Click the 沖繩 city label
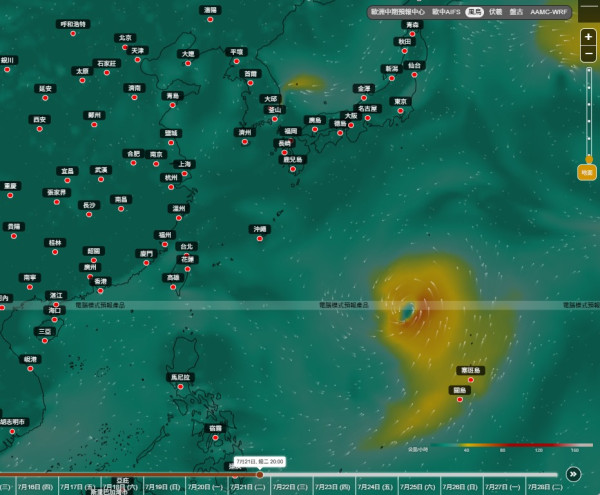The height and width of the screenshot is (495, 600). [260, 229]
